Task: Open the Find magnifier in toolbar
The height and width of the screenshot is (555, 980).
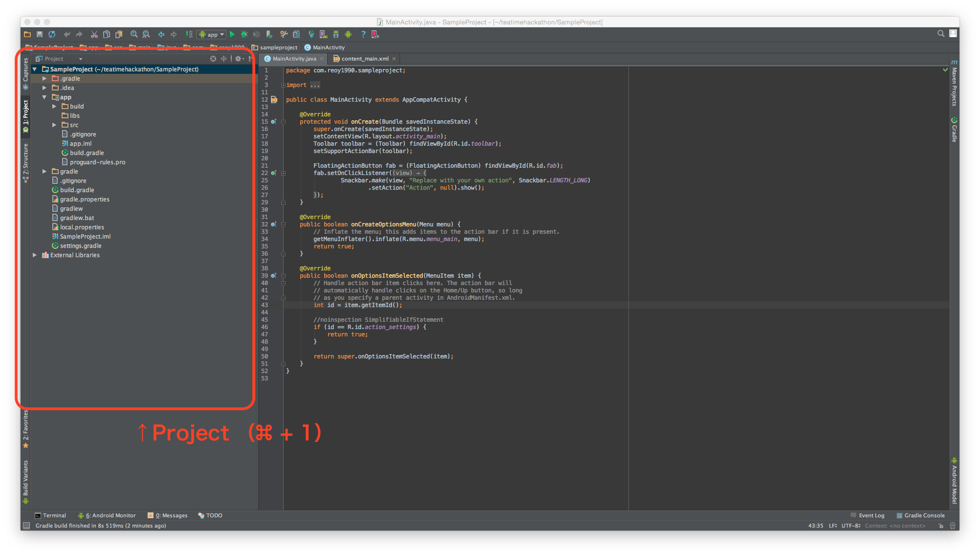Action: click(x=134, y=34)
